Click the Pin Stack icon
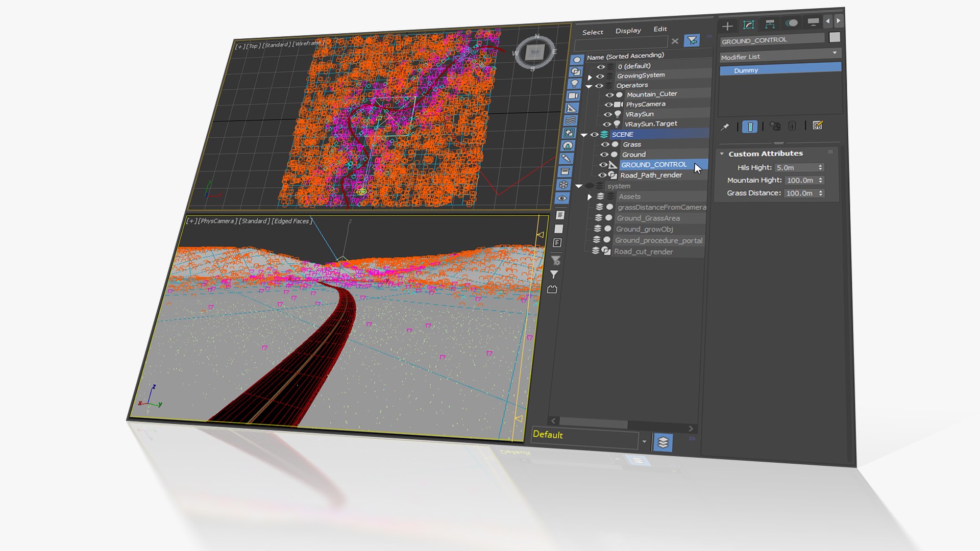 pyautogui.click(x=725, y=127)
